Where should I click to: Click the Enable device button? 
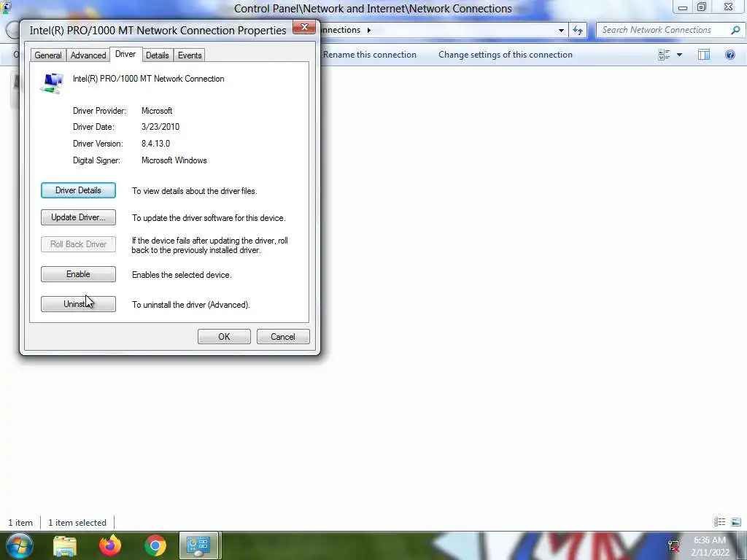(x=78, y=274)
